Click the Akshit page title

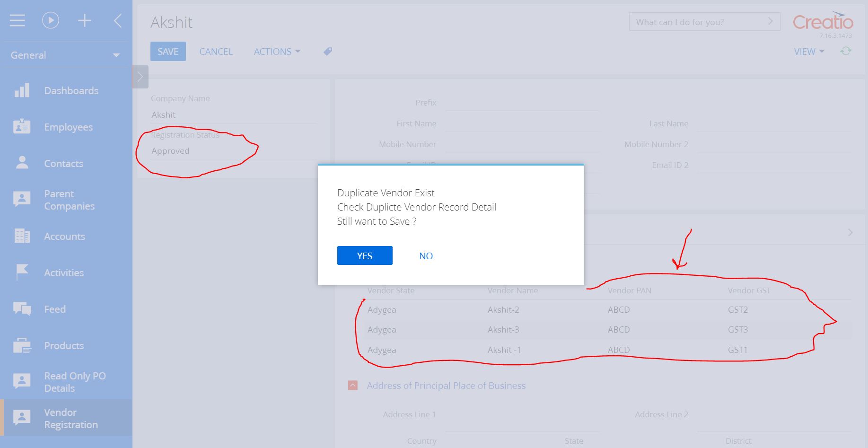171,22
